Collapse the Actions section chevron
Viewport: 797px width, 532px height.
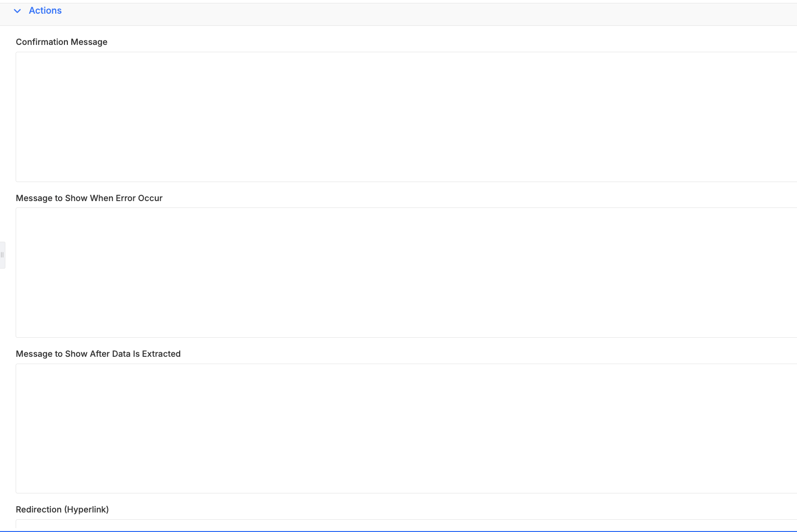[x=18, y=11]
